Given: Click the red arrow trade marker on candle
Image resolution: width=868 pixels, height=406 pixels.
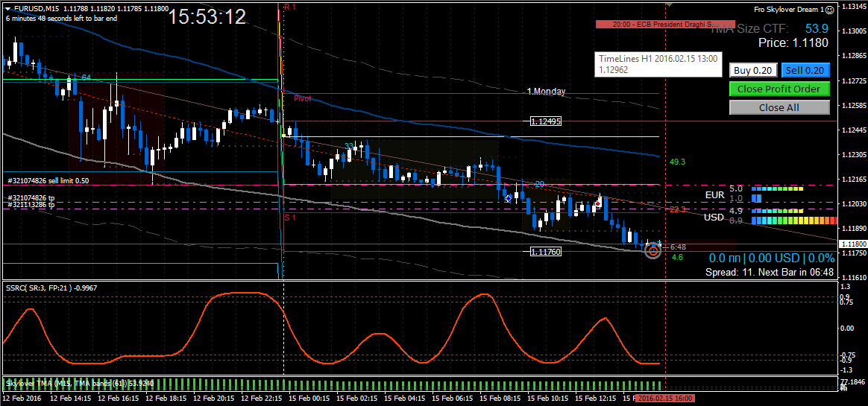Looking at the screenshot, I should 598,203.
